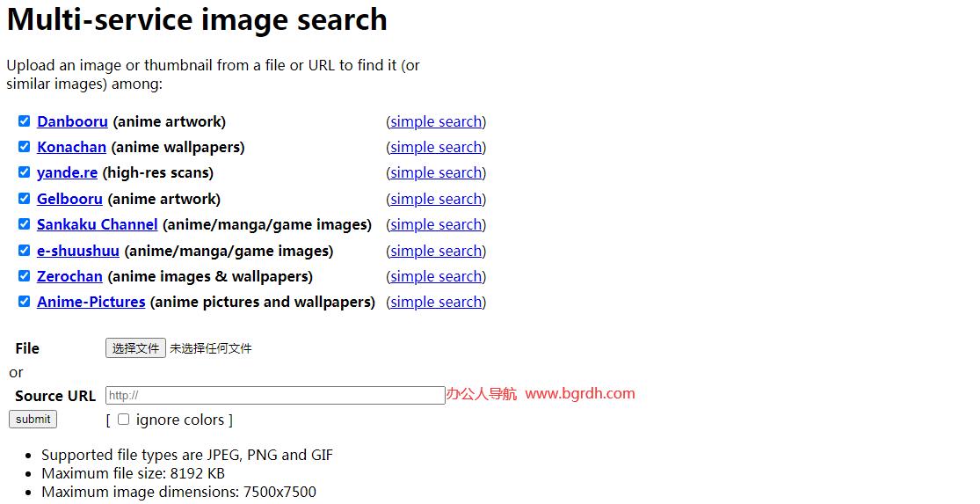Screen dimensions: 980x504
Task: Open simple search for yande.re
Action: 436,172
